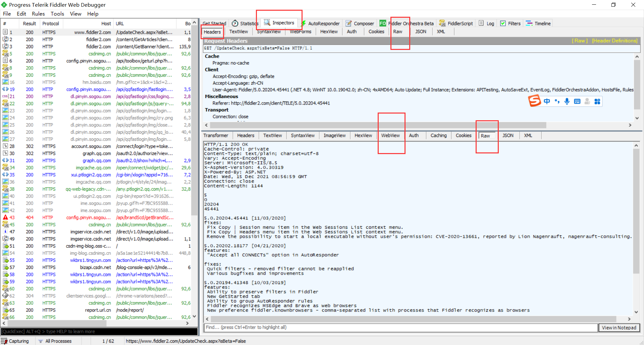Open the Tools menu
Screen dimensions: 644x345
point(57,14)
